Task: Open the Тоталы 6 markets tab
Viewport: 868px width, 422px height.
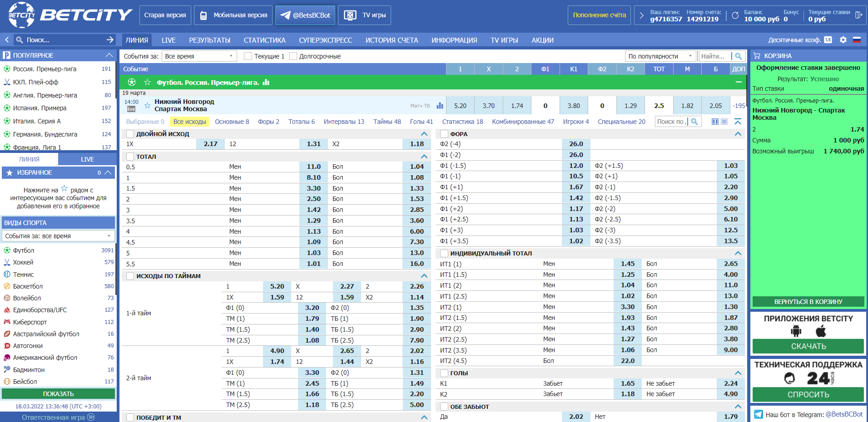Action: click(302, 122)
